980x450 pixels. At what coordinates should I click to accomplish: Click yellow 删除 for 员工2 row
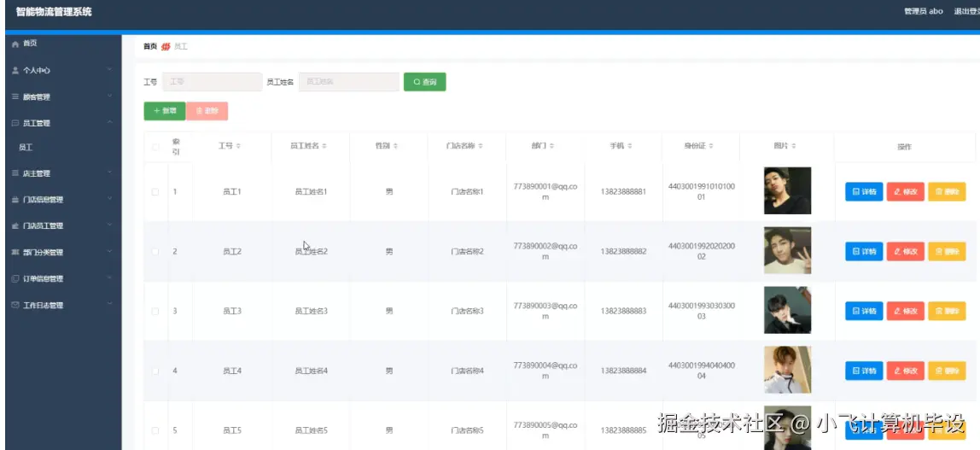[947, 252]
